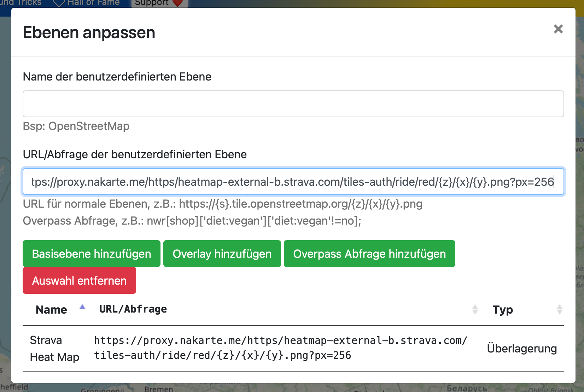Viewport: 584px width, 392px height.
Task: Add the layer via Overlay hinzufügen
Action: point(222,254)
